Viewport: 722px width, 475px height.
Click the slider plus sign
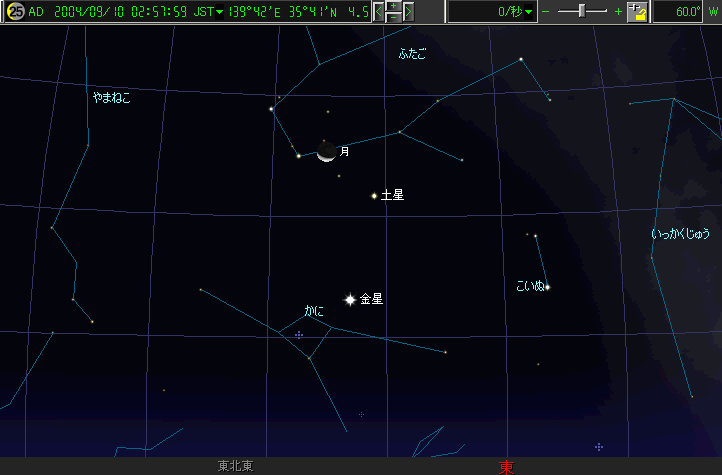618,12
